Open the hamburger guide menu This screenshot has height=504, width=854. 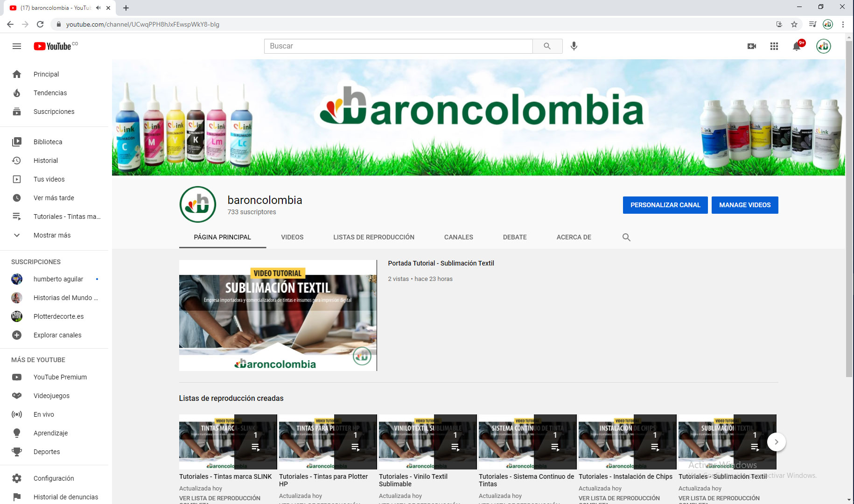17,46
